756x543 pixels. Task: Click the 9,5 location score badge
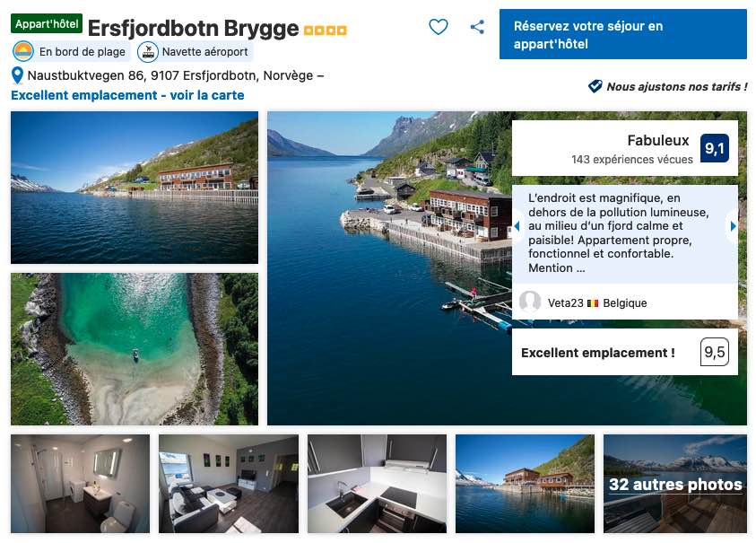[x=715, y=352]
